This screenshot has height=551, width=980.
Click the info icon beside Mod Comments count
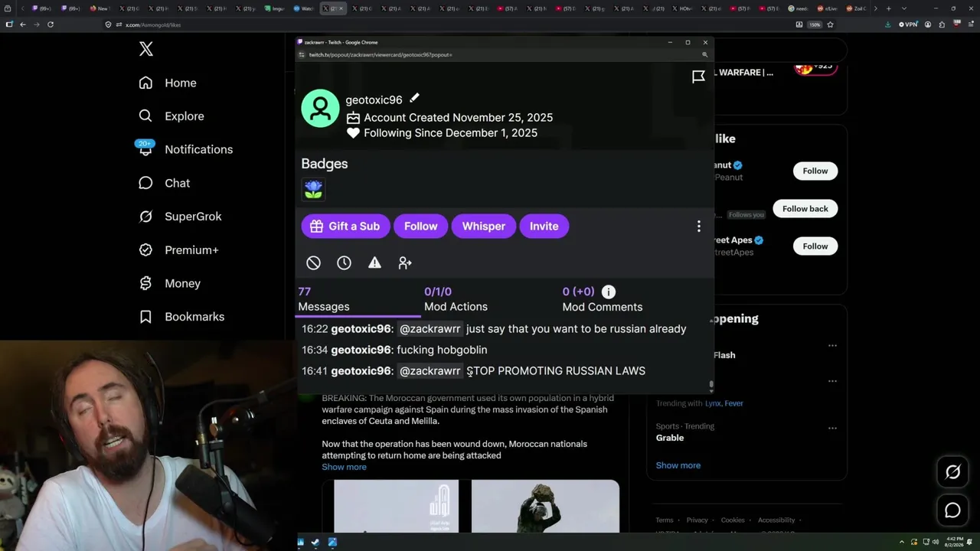click(x=608, y=292)
